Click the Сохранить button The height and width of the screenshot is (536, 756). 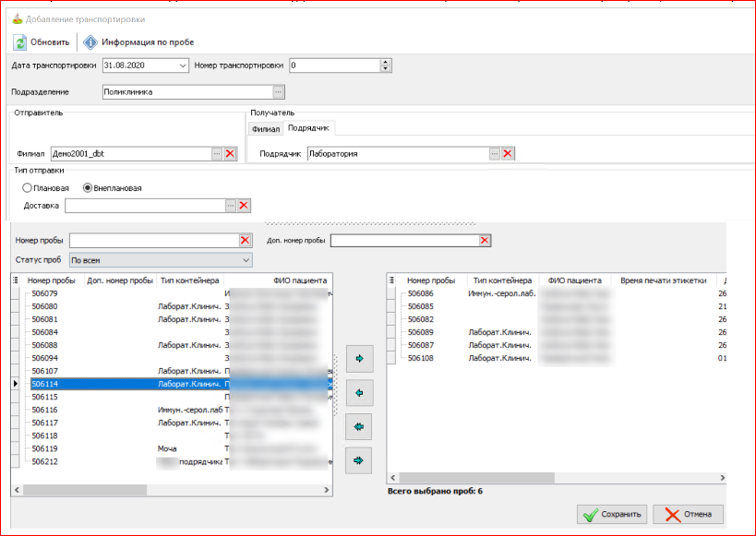[x=611, y=514]
